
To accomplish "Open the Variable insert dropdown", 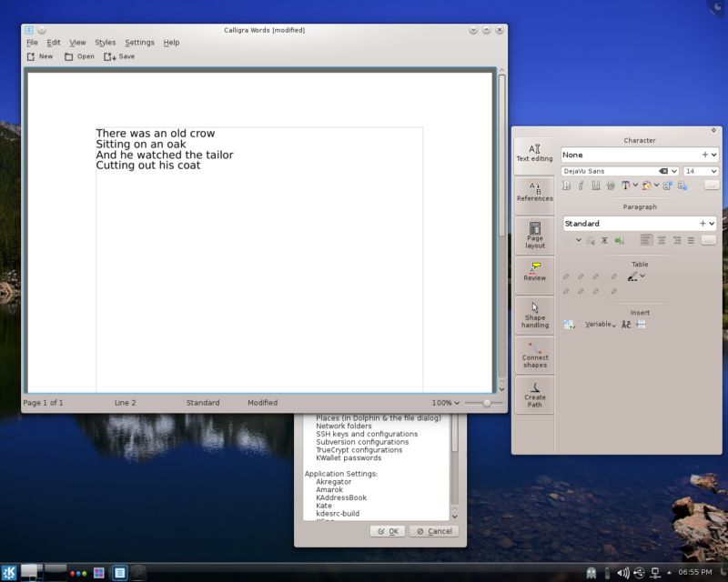I will point(601,325).
